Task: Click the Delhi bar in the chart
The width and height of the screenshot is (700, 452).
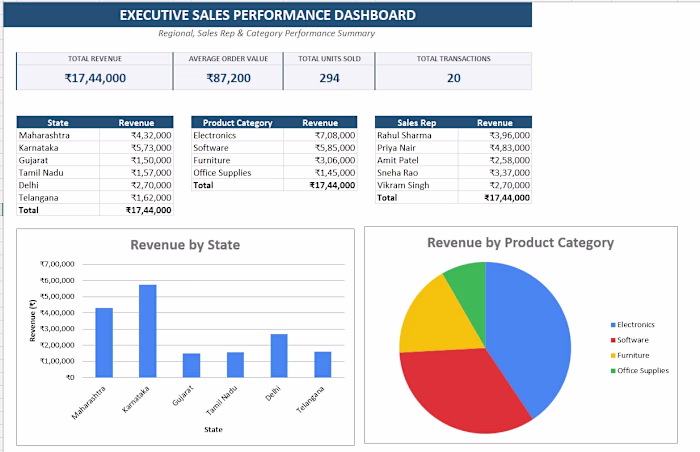Action: 279,356
